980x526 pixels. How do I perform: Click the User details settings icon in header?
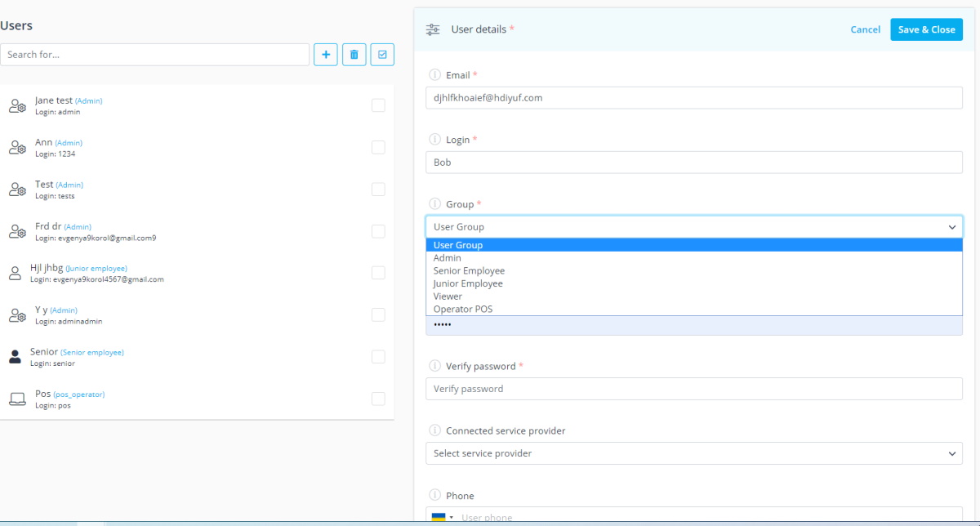[x=432, y=29]
